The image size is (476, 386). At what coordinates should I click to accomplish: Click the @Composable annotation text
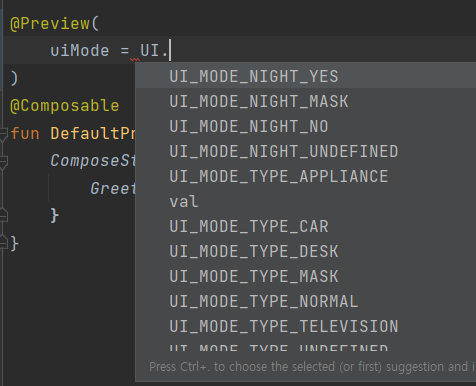pyautogui.click(x=65, y=106)
